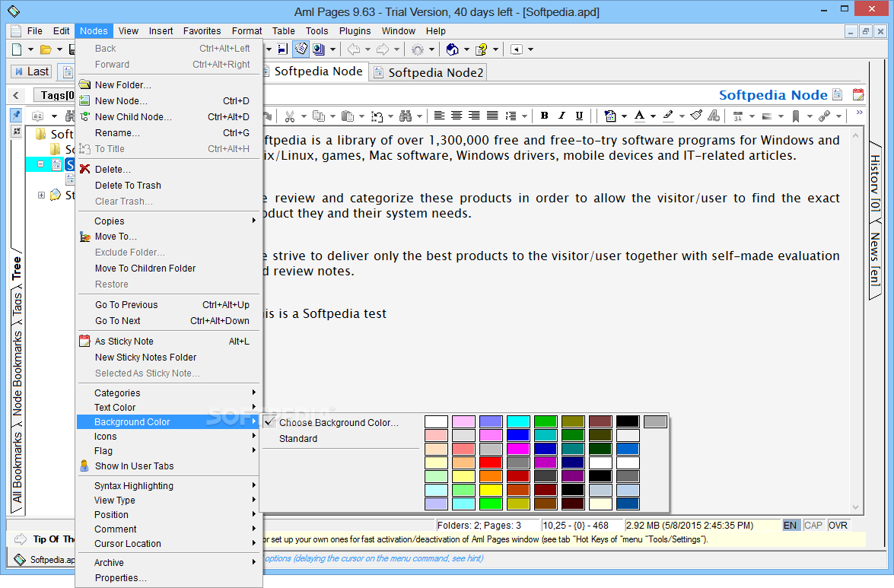894x588 pixels.
Task: Toggle the pin panel button
Action: [17, 115]
